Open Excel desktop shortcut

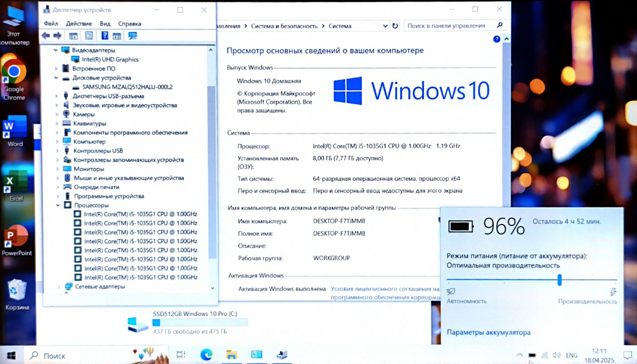click(x=16, y=186)
